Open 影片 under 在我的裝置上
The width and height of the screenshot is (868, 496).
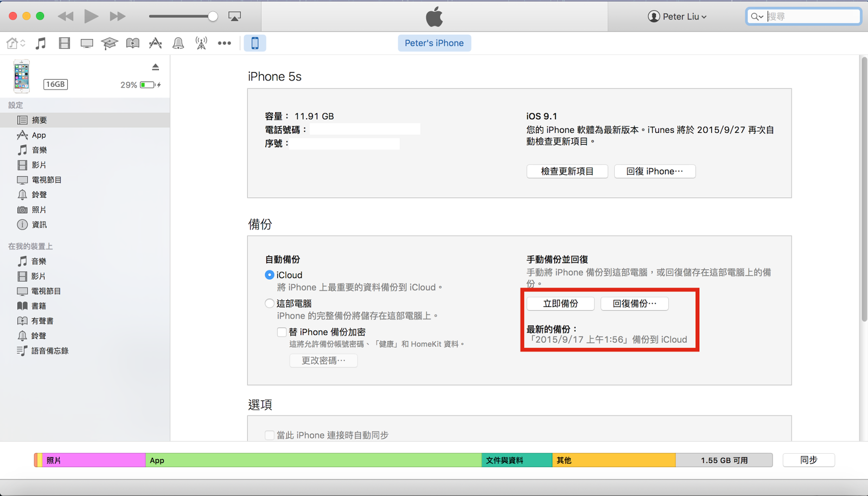85,276
